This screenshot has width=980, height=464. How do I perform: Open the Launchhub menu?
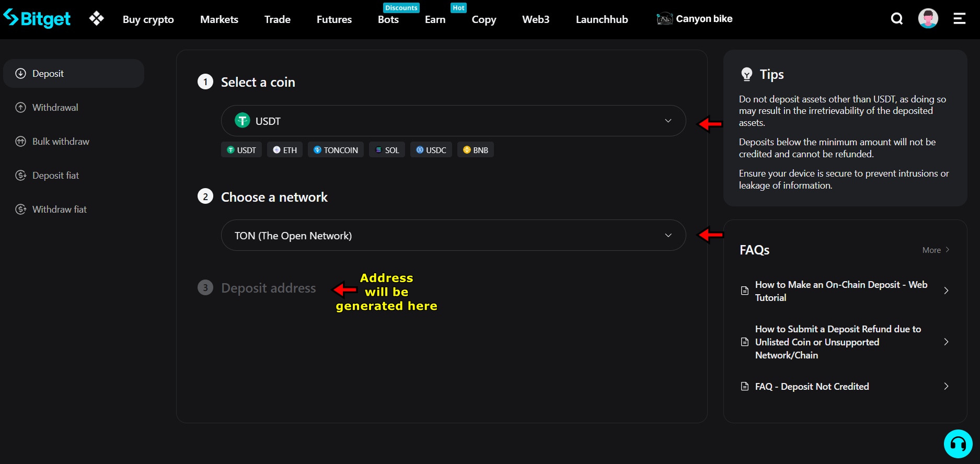[x=602, y=19]
